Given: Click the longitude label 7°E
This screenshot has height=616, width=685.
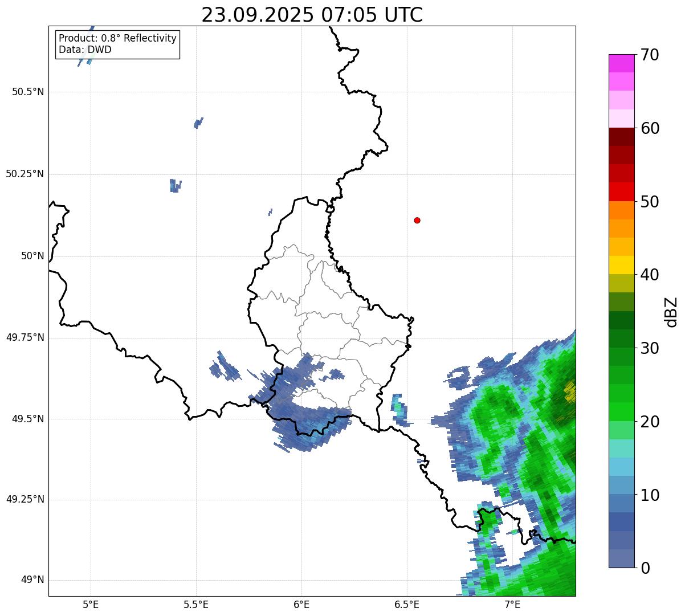Looking at the screenshot, I should click(x=512, y=605).
